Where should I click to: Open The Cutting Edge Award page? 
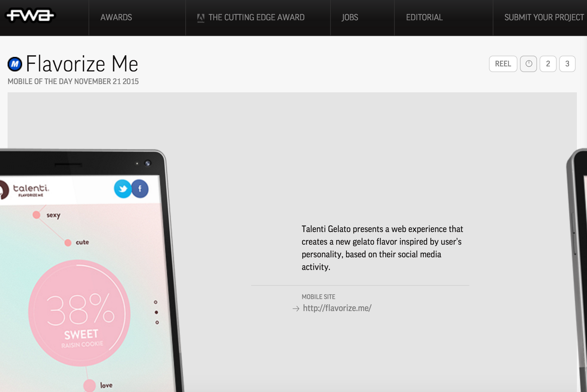(256, 17)
